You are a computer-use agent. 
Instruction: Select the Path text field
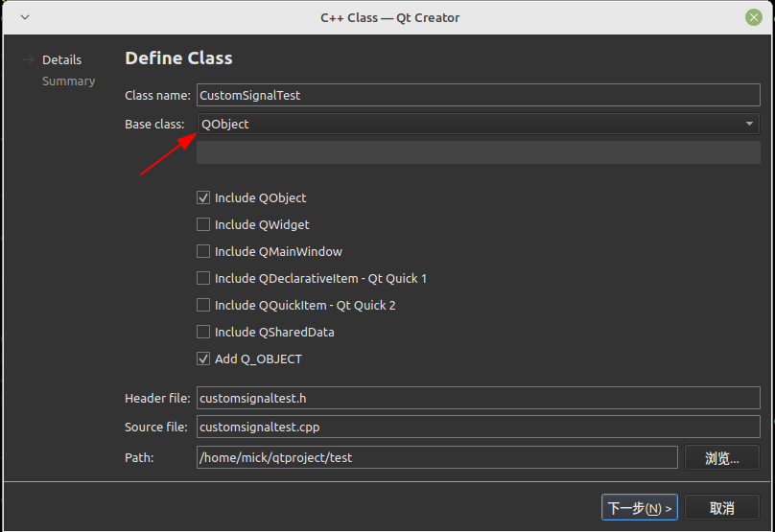tap(436, 458)
